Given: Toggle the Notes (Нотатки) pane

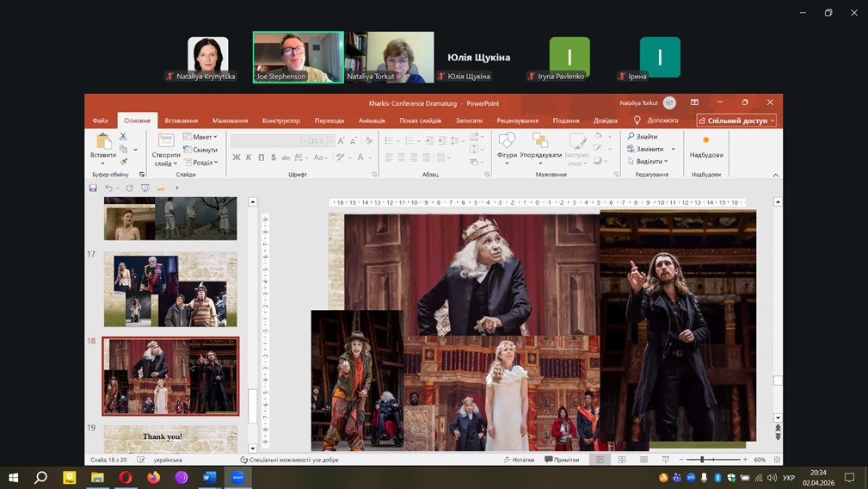Looking at the screenshot, I should coord(519,460).
